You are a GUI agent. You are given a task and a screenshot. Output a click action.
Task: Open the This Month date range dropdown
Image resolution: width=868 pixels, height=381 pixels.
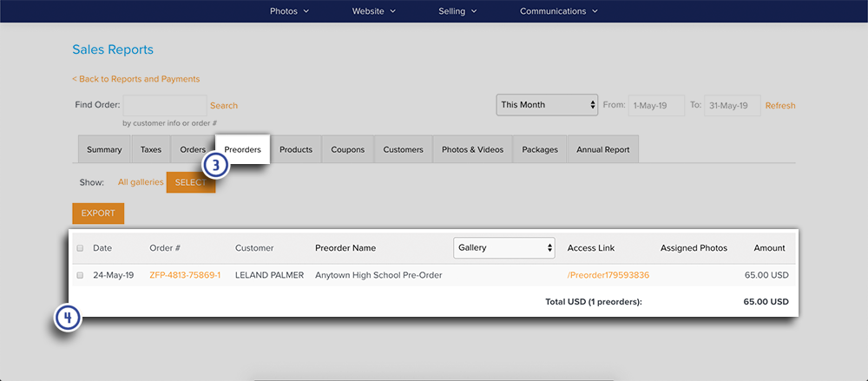coord(548,105)
